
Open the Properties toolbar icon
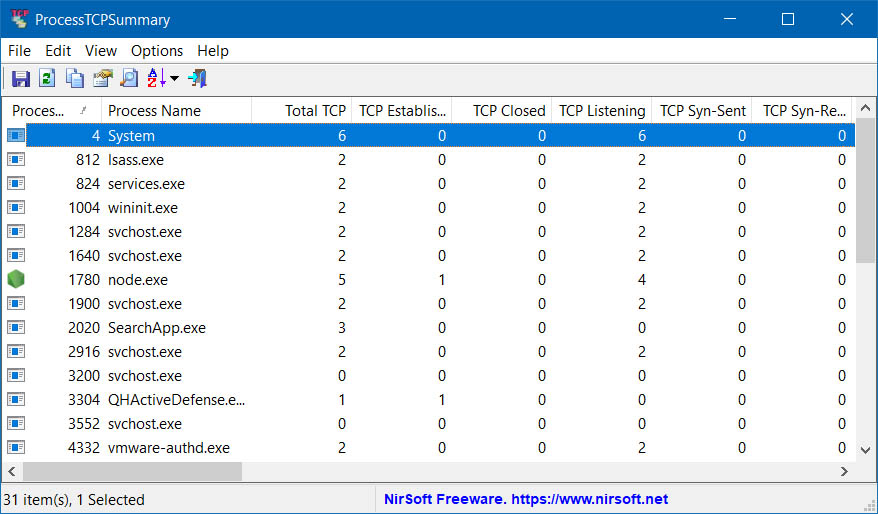click(102, 78)
